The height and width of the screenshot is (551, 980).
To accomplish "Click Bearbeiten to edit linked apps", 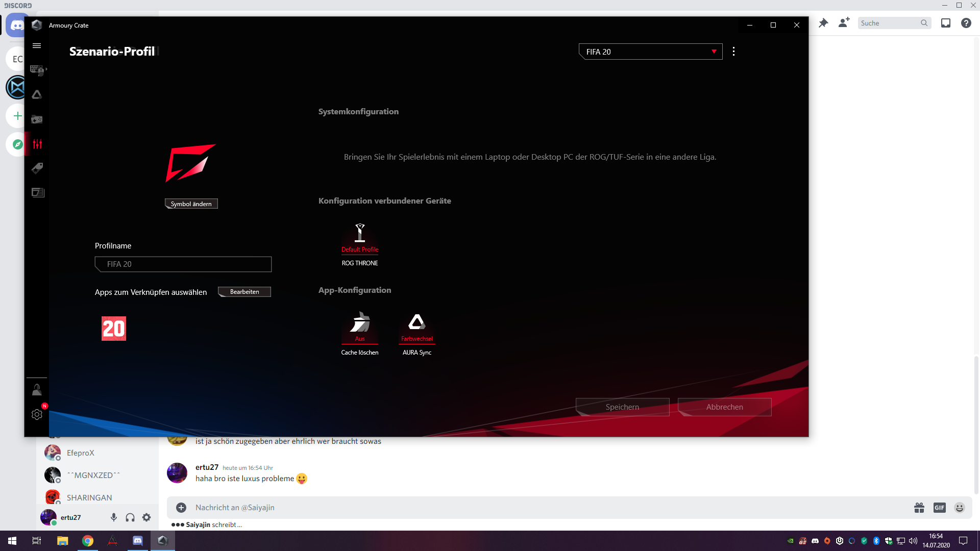I will (x=244, y=292).
